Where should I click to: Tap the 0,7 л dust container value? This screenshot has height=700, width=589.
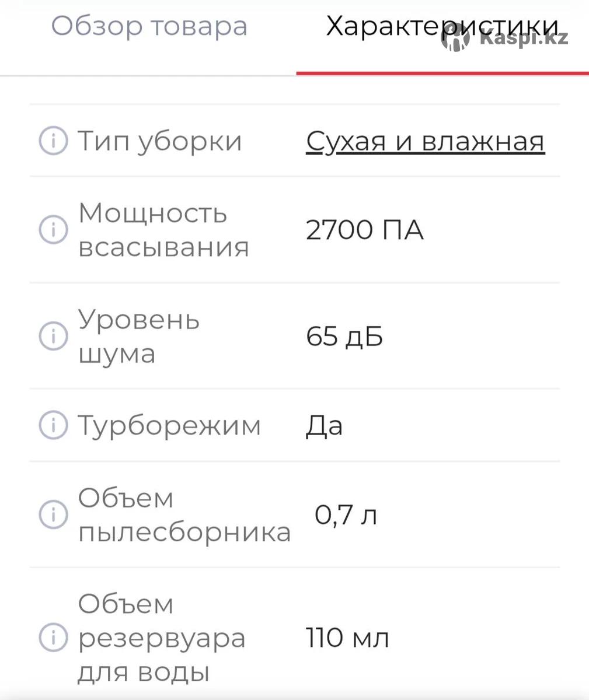coord(346,514)
